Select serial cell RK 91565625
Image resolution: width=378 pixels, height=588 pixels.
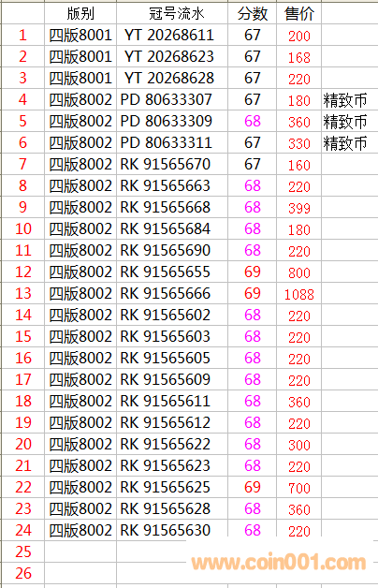coord(172,487)
